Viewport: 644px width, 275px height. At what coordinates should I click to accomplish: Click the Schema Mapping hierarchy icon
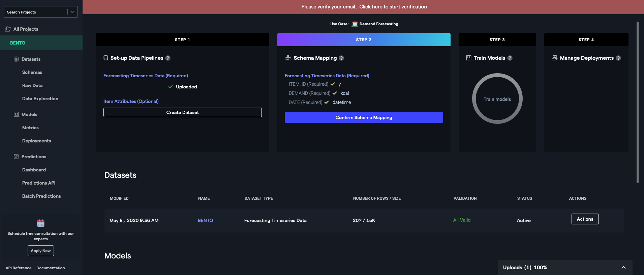pyautogui.click(x=288, y=58)
